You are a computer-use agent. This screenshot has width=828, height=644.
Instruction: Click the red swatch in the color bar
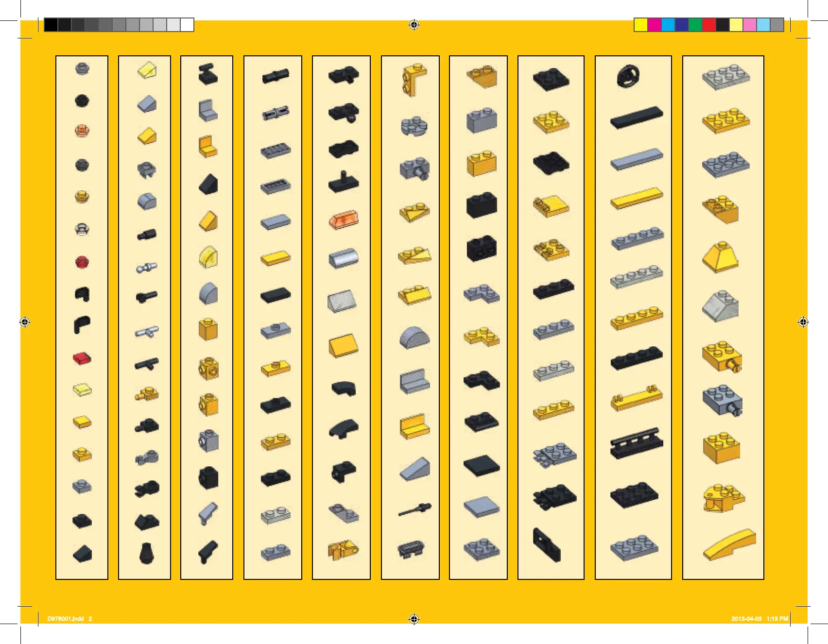[x=709, y=25]
